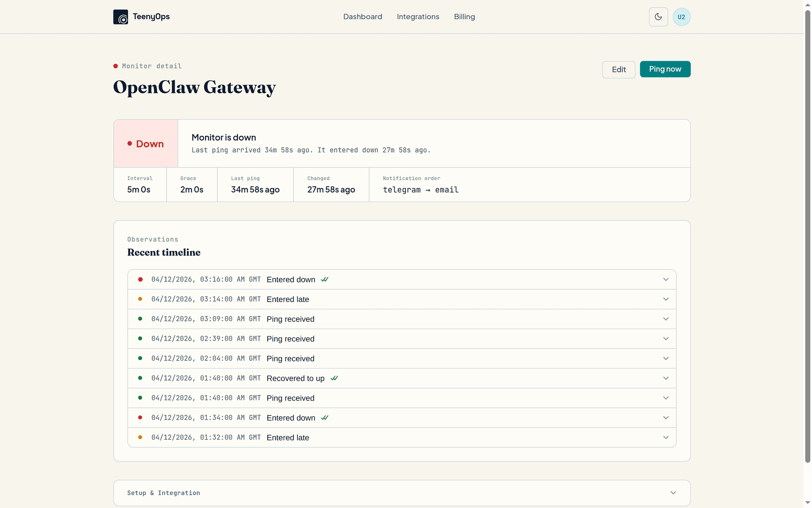Click the TeenyOps logo icon
This screenshot has height=508, width=812.
121,17
